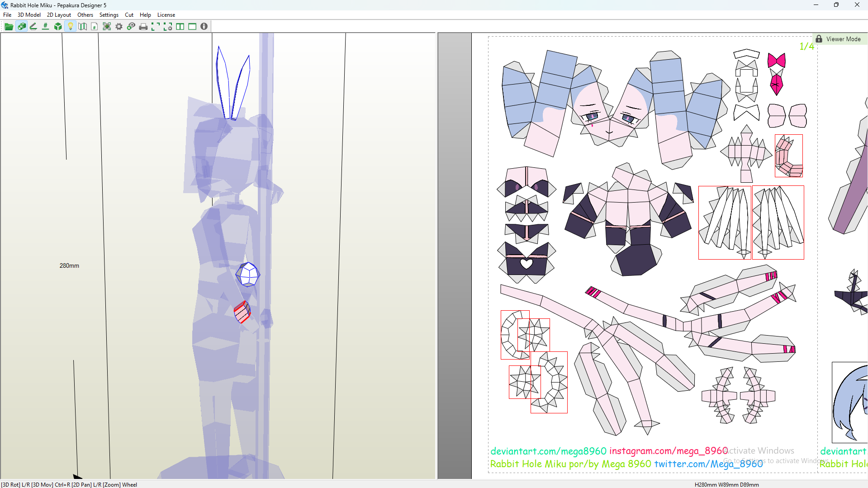
Task: Open the Others menu
Action: coord(85,15)
